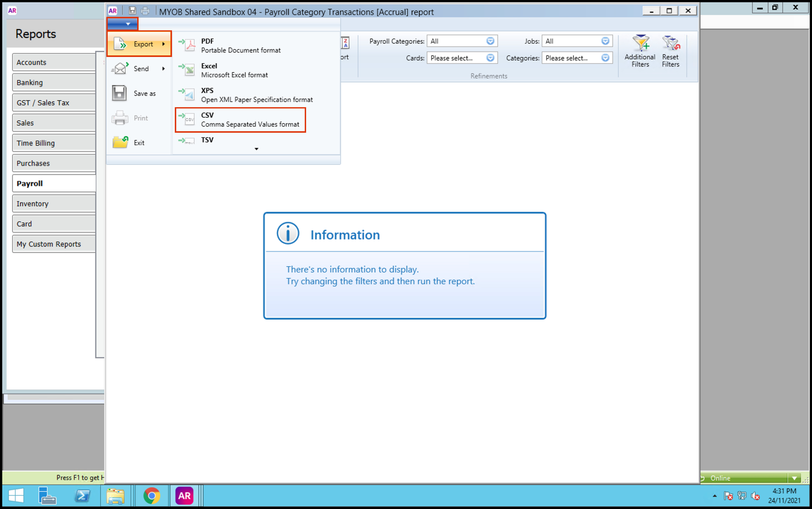Click the Reset Filters icon

(670, 51)
